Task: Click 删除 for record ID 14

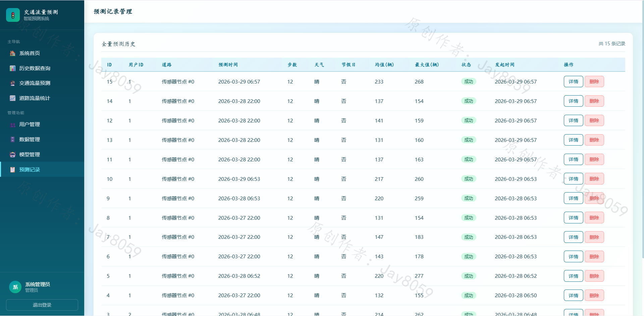Action: click(594, 101)
